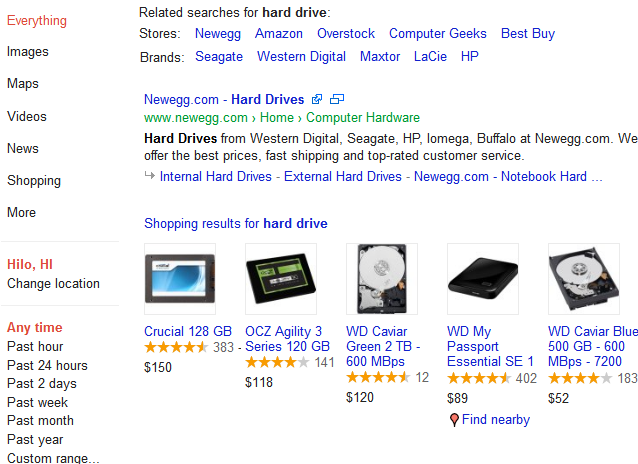
Task: Click star rating of Crucial 128 GB
Action: point(176,348)
